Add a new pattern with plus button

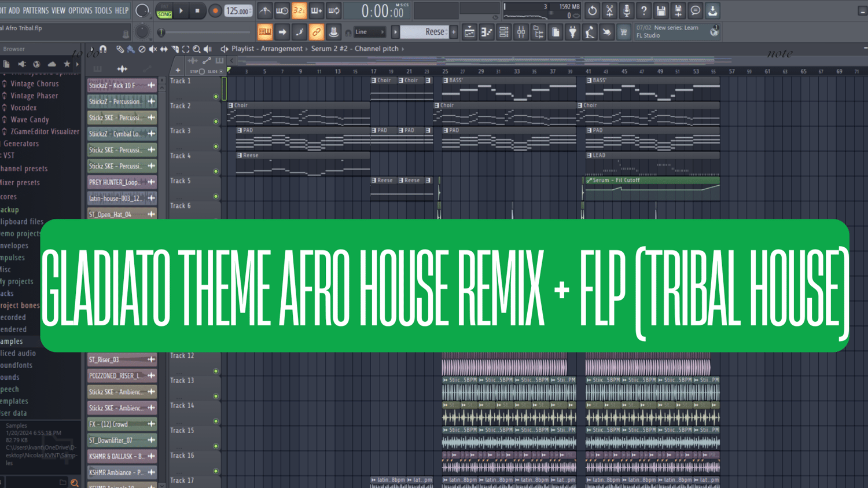(454, 32)
